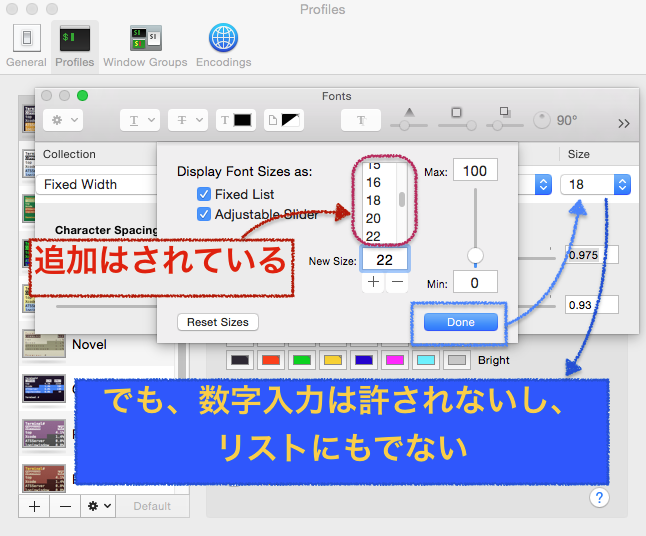Click the bright magenta color swatch
The height and width of the screenshot is (536, 646).
point(395,360)
